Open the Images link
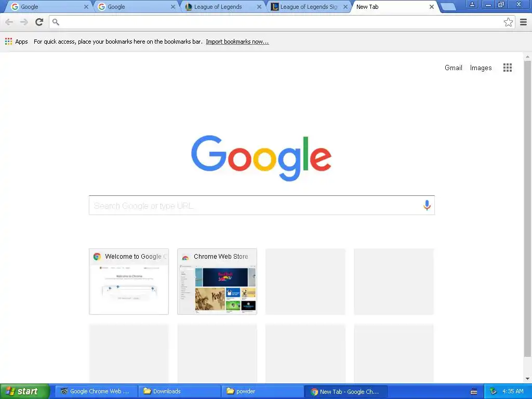532x399 pixels. click(x=481, y=68)
